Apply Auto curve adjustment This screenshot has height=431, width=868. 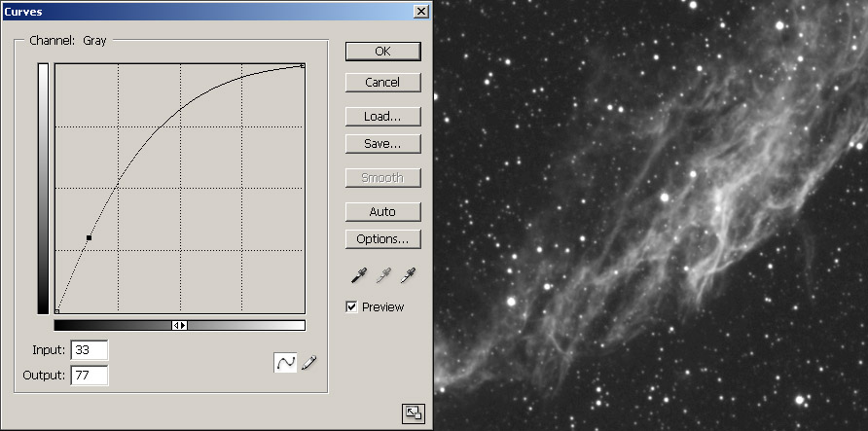pos(382,212)
